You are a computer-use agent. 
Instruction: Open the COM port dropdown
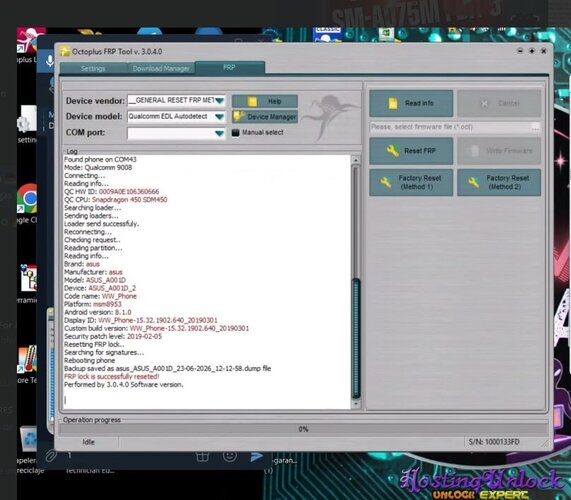point(219,133)
